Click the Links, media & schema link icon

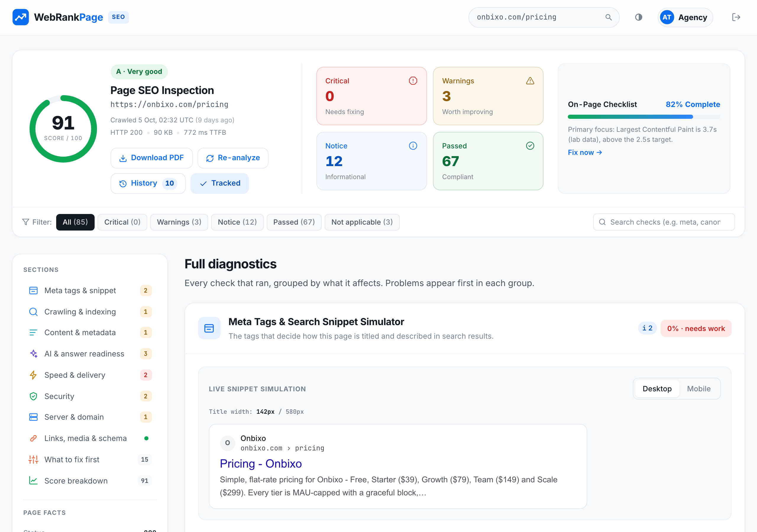[33, 438]
